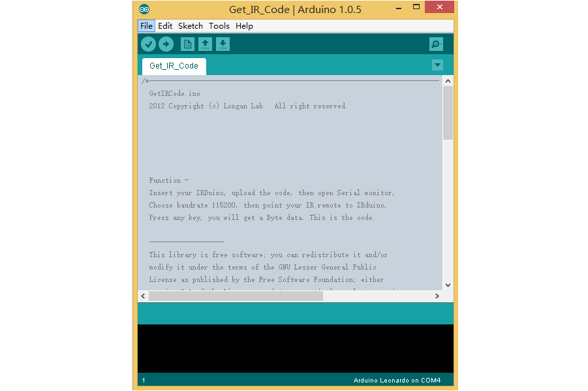Click the '2012 Copyright (c) Longan Lab' line
588x391 pixels.
point(248,106)
